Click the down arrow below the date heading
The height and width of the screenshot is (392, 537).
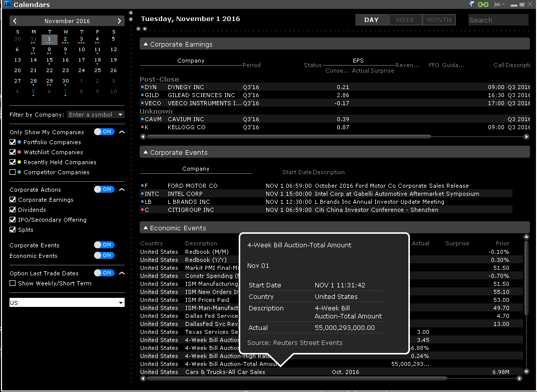(x=145, y=29)
